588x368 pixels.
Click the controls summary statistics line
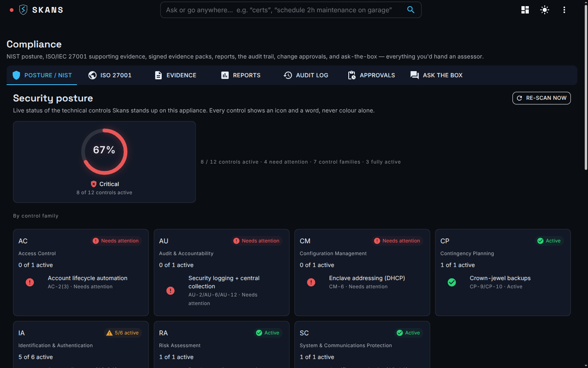tap(301, 162)
